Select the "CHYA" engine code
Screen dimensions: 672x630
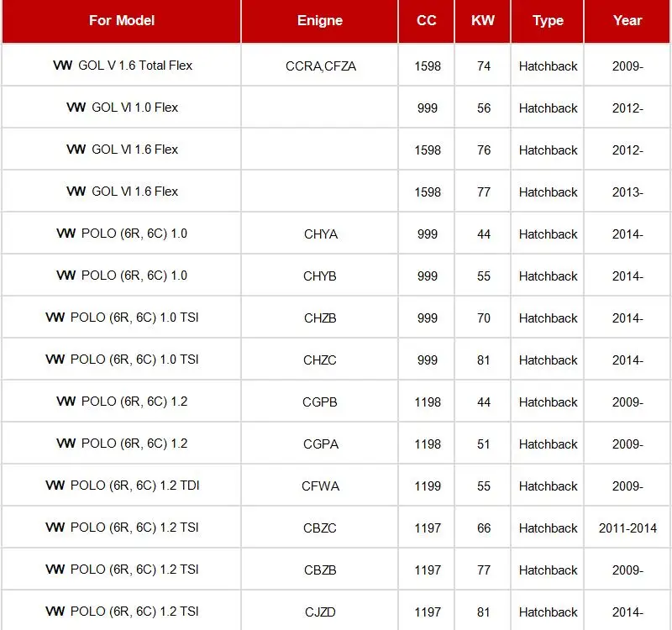click(x=321, y=234)
